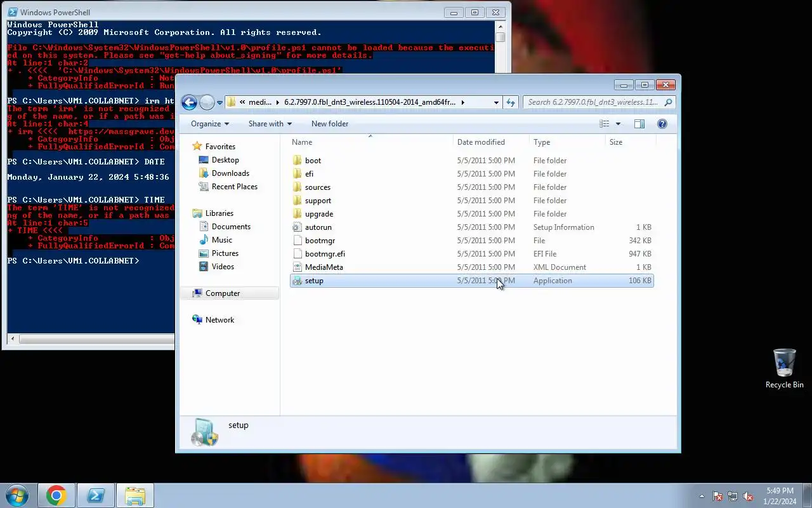Select Network in navigation pane
The width and height of the screenshot is (812, 508).
(x=219, y=320)
